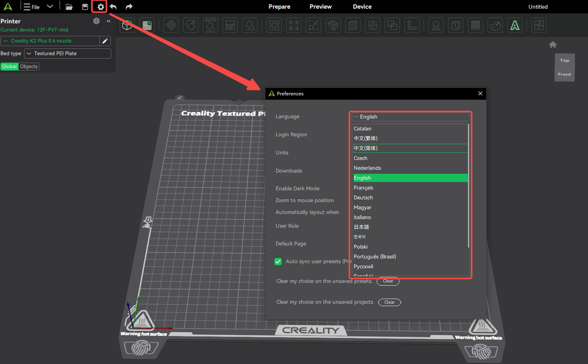Switch to Global settings toggle
The image size is (588, 364).
[x=9, y=67]
